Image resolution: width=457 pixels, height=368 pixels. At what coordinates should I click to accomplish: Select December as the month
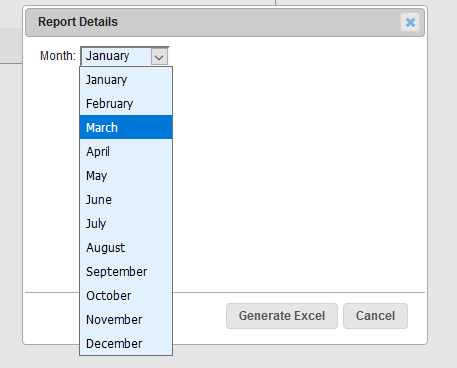click(126, 344)
